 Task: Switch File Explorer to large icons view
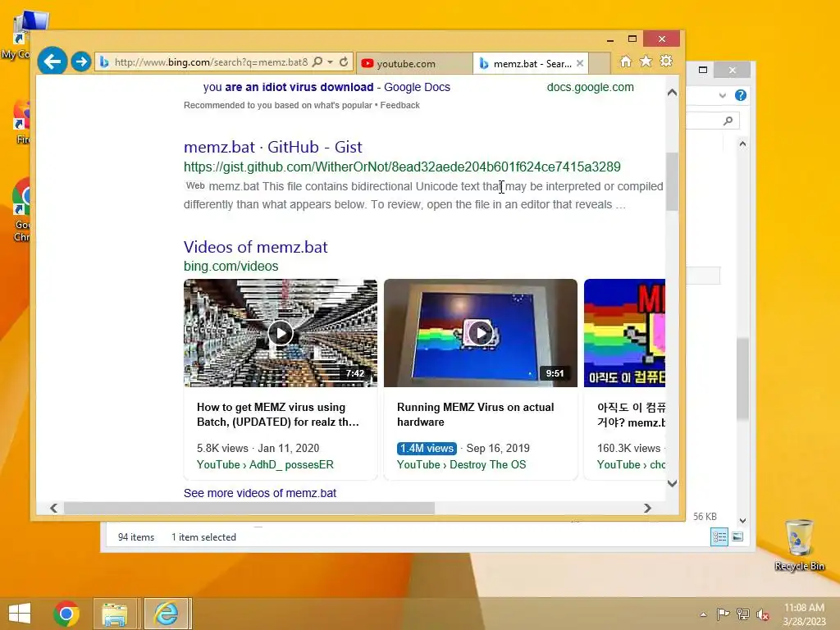(x=737, y=536)
